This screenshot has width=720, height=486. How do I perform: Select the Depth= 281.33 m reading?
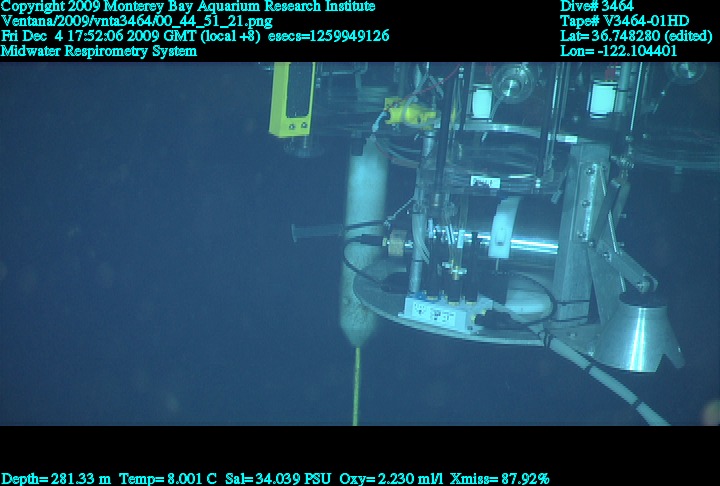[x=57, y=479]
